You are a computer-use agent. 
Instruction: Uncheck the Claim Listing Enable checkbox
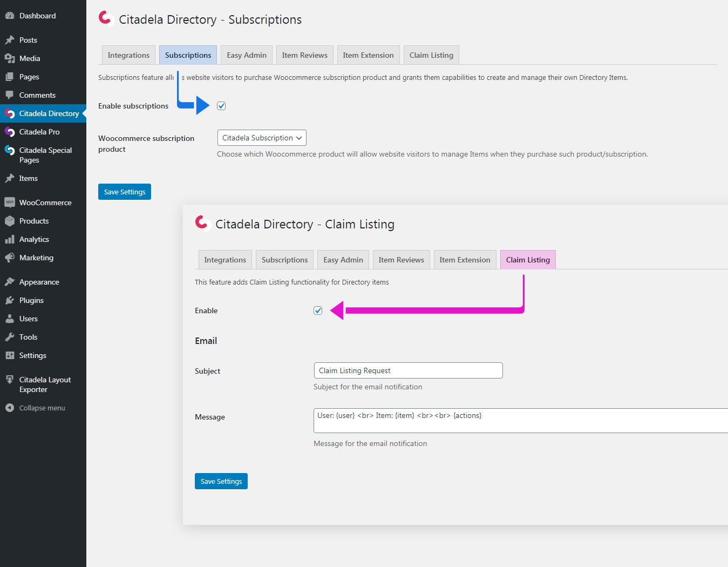(x=318, y=310)
